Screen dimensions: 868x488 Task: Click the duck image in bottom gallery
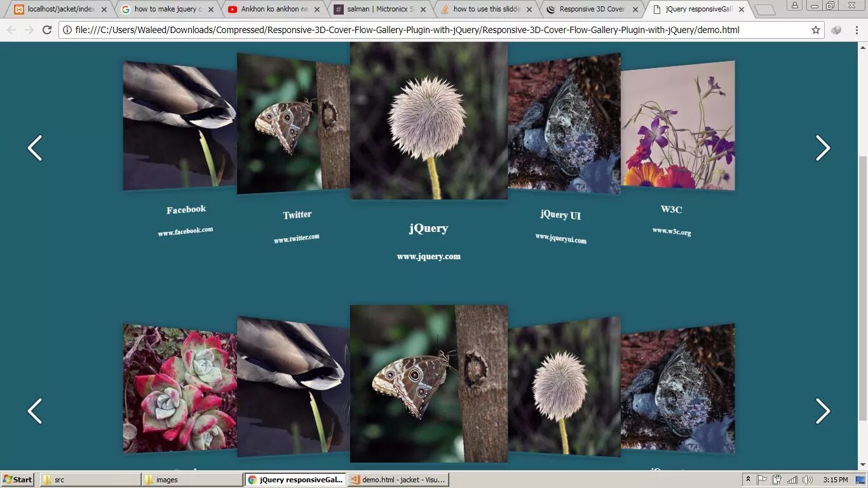(293, 387)
